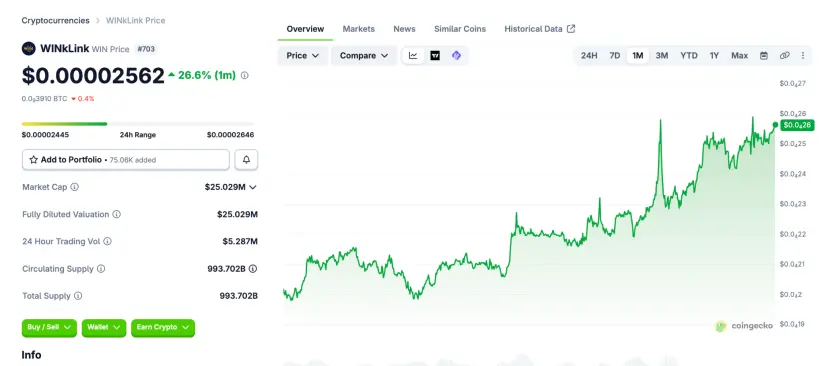Open the Price dropdown
824x366 pixels.
[303, 56]
